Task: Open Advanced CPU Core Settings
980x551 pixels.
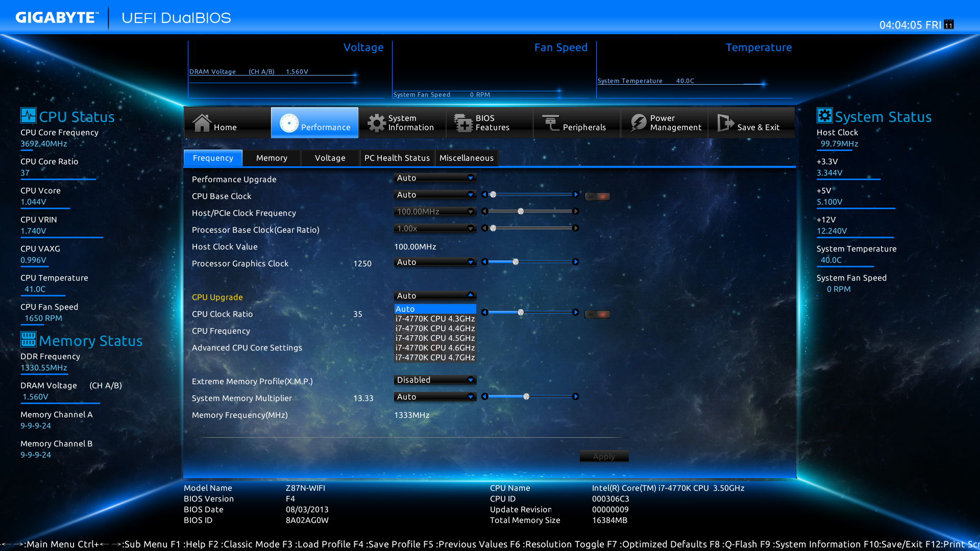Action: pos(247,348)
